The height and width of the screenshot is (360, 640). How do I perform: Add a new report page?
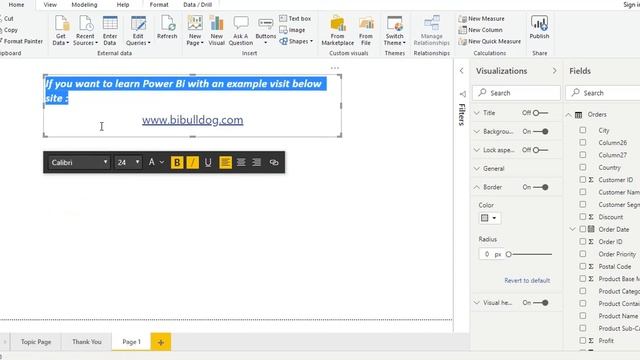click(x=161, y=342)
